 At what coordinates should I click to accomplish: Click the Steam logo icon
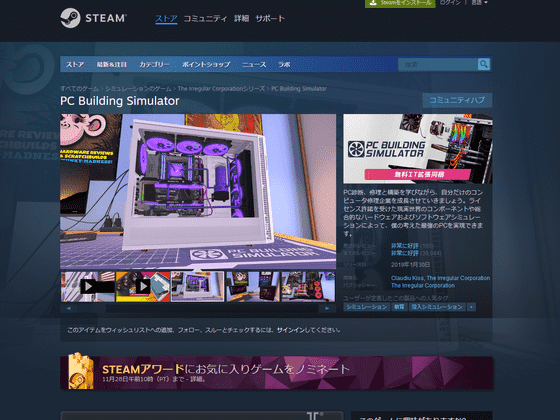[70, 18]
